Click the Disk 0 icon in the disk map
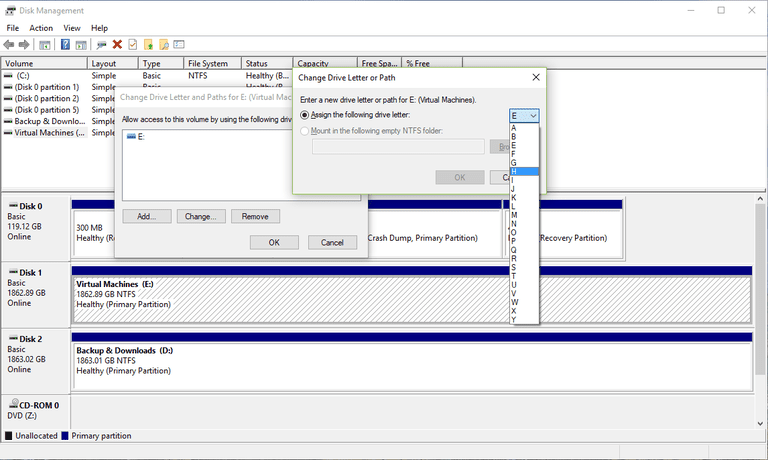 13,206
